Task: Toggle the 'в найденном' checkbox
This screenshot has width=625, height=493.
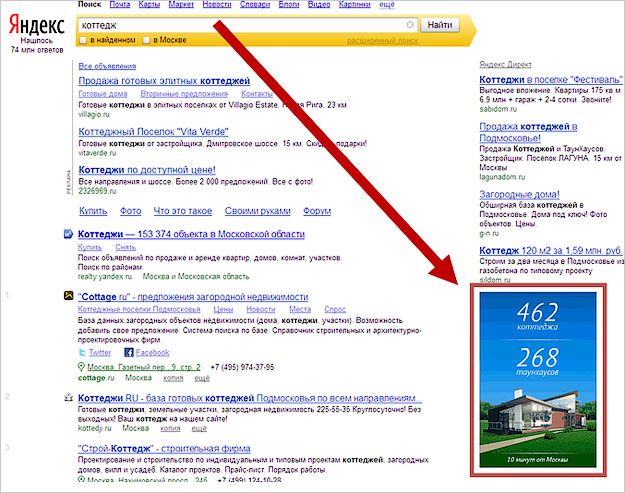Action: click(x=83, y=40)
